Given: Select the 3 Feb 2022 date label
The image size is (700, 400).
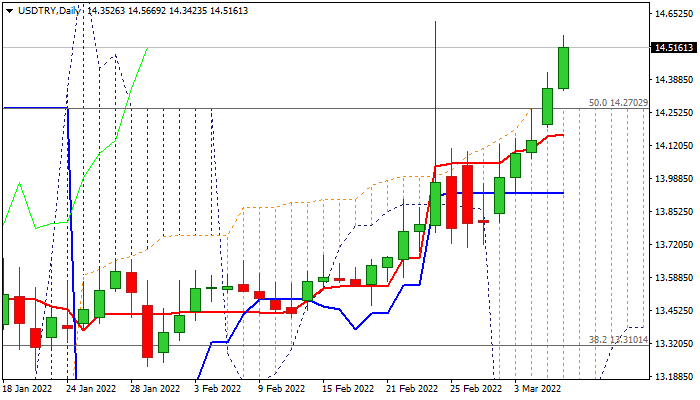Looking at the screenshot, I should click(217, 388).
